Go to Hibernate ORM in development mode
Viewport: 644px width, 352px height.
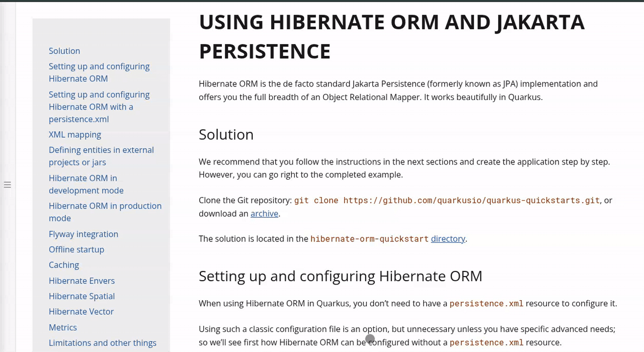point(86,184)
